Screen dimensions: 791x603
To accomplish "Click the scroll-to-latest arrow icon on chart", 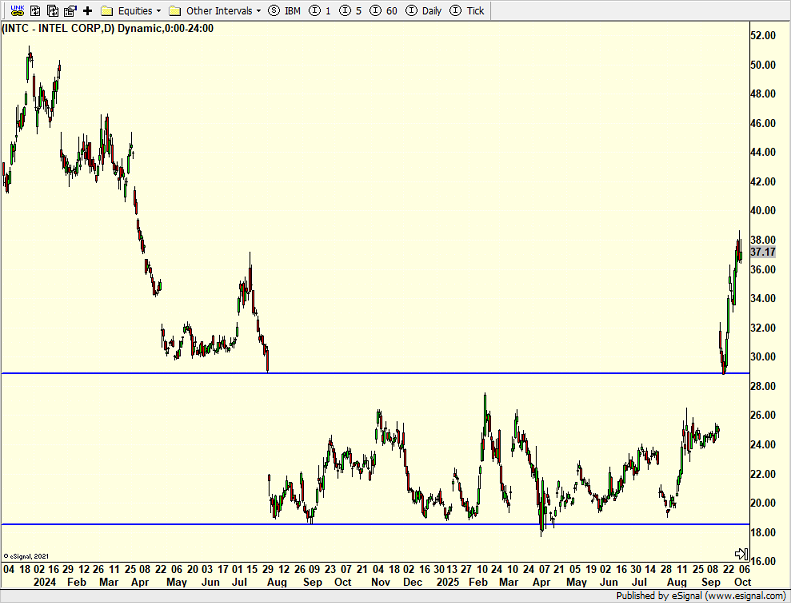I will (x=741, y=553).
